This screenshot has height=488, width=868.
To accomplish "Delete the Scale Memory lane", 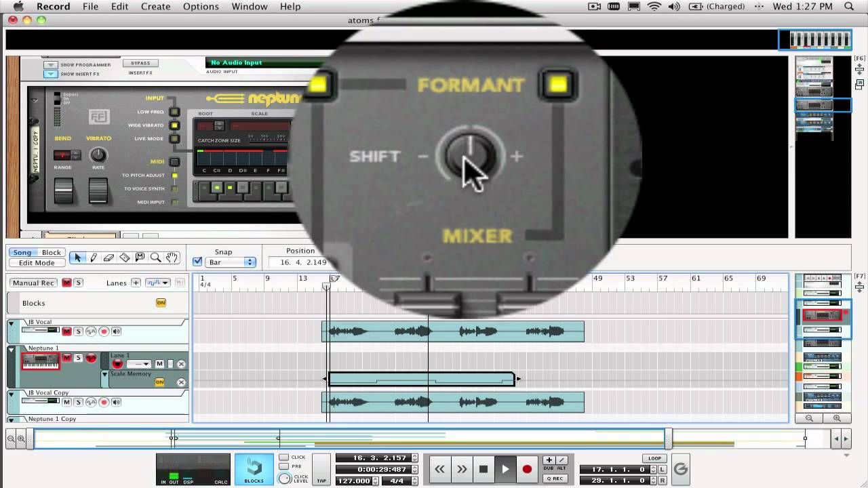I will [181, 382].
